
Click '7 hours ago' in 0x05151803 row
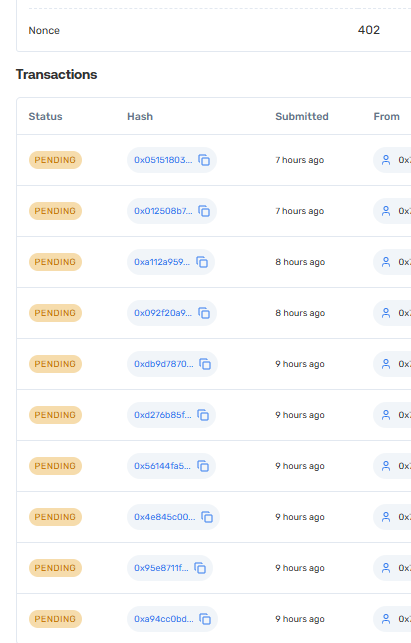(300, 160)
